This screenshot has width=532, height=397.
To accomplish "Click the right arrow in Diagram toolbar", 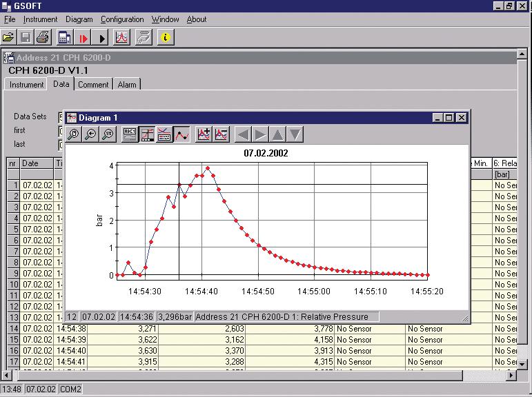I will click(x=260, y=134).
